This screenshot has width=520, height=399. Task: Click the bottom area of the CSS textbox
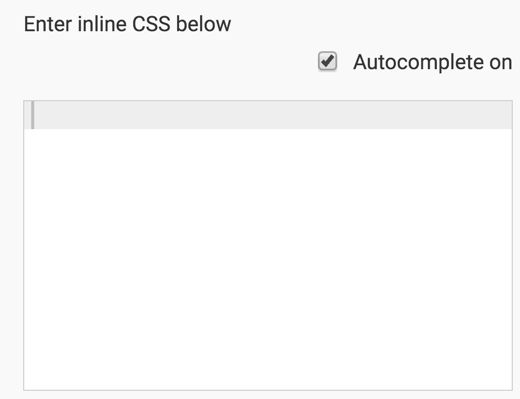268,373
